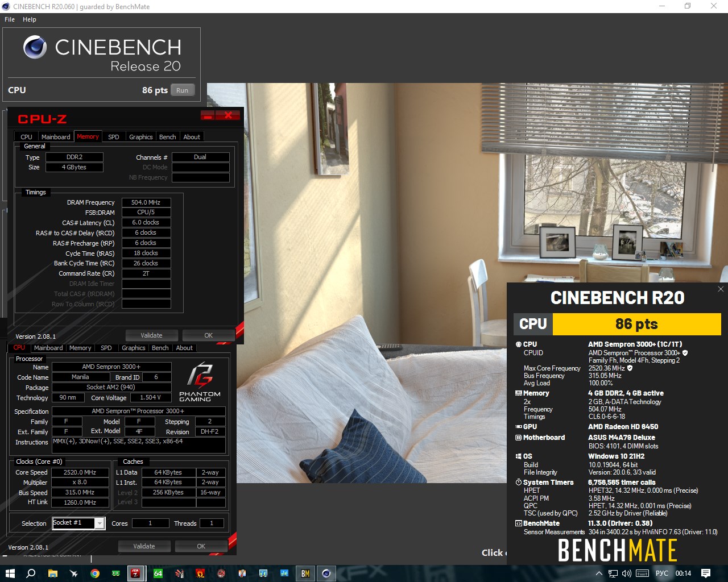The height and width of the screenshot is (582, 728).
Task: Click the Command Rate 2T value
Action: click(146, 274)
